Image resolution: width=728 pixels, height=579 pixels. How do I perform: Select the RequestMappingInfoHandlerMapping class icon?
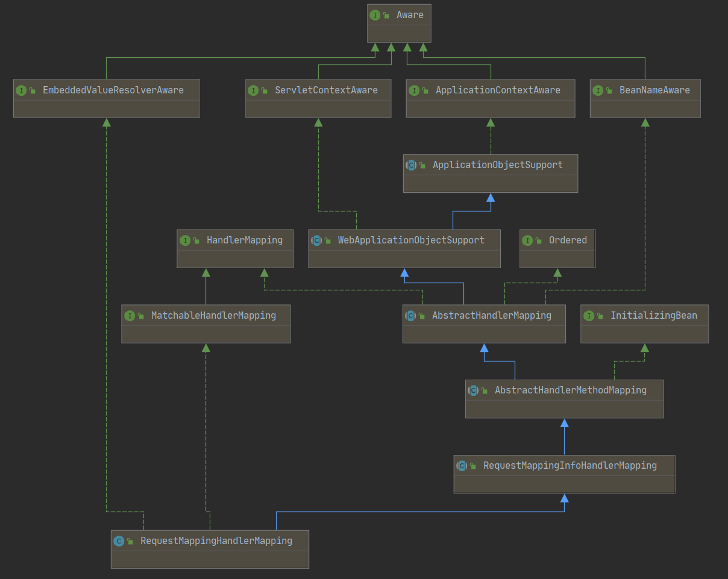(462, 465)
